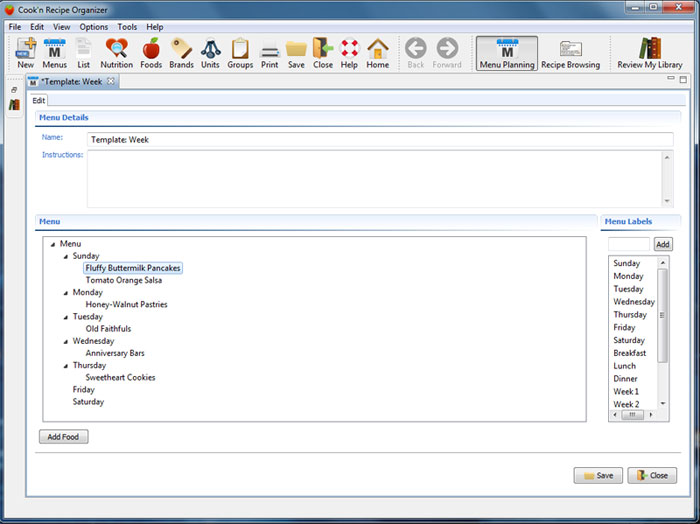Image resolution: width=700 pixels, height=524 pixels.
Task: Maximize the editor panel
Action: [683, 79]
